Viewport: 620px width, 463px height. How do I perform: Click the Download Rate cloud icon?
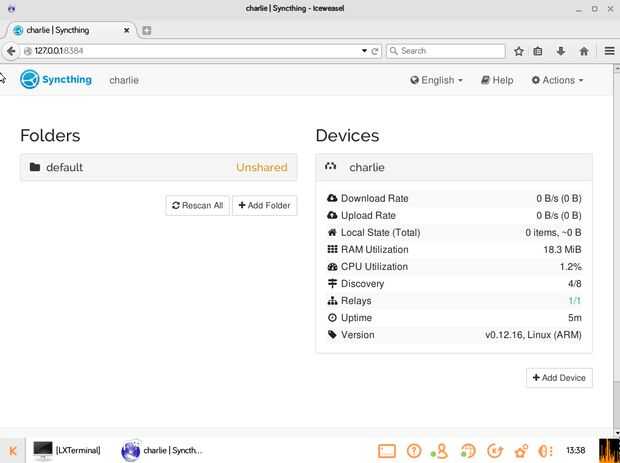coord(332,198)
